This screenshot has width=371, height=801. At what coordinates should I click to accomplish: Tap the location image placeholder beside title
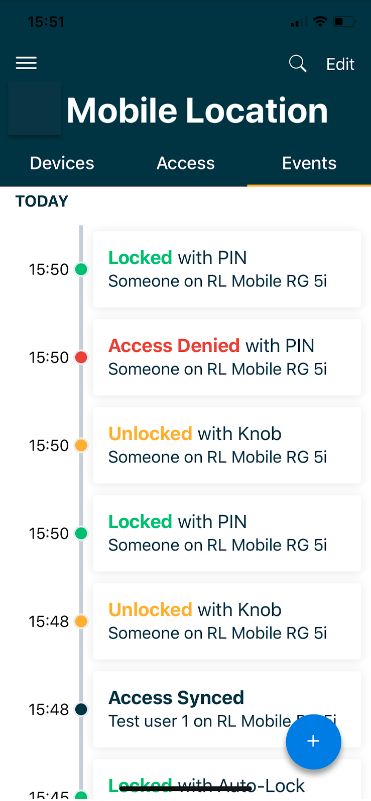tap(34, 108)
